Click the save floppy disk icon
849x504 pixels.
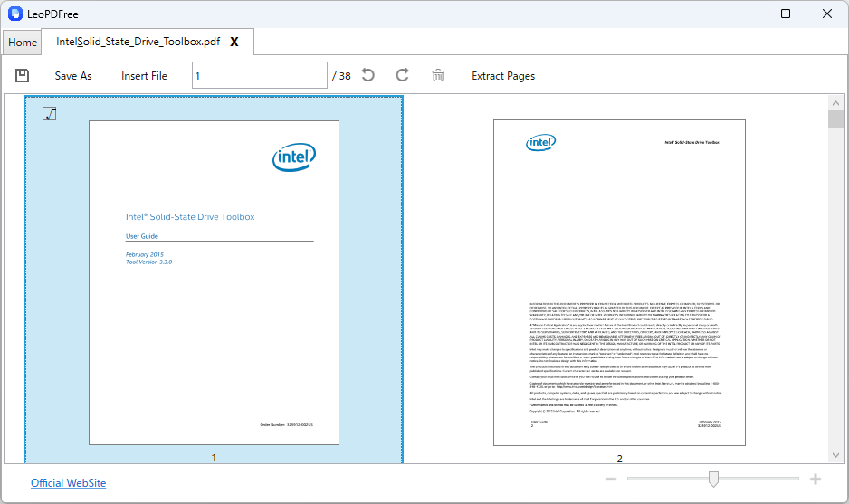[x=23, y=75]
